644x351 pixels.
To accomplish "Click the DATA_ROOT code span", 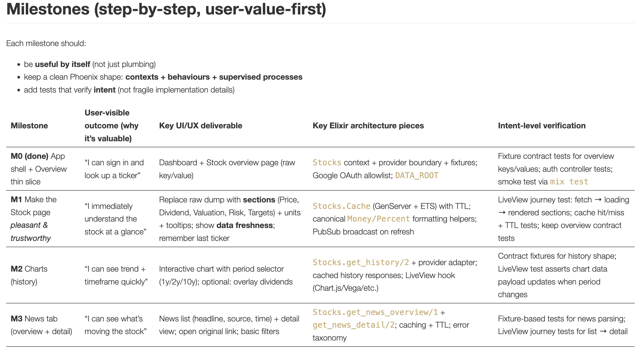I will click(417, 175).
